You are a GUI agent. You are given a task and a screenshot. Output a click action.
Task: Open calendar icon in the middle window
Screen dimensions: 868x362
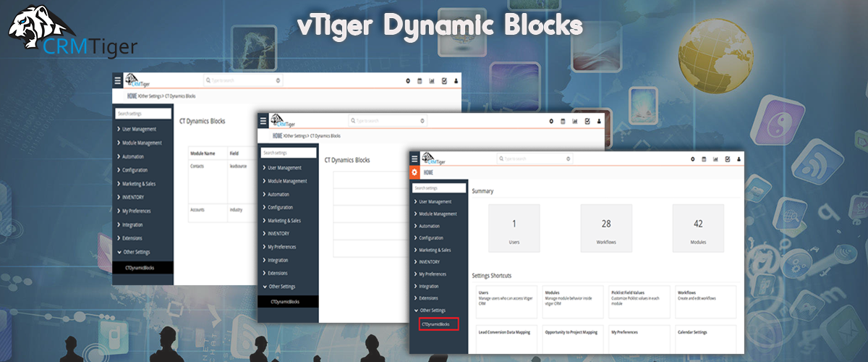point(563,121)
